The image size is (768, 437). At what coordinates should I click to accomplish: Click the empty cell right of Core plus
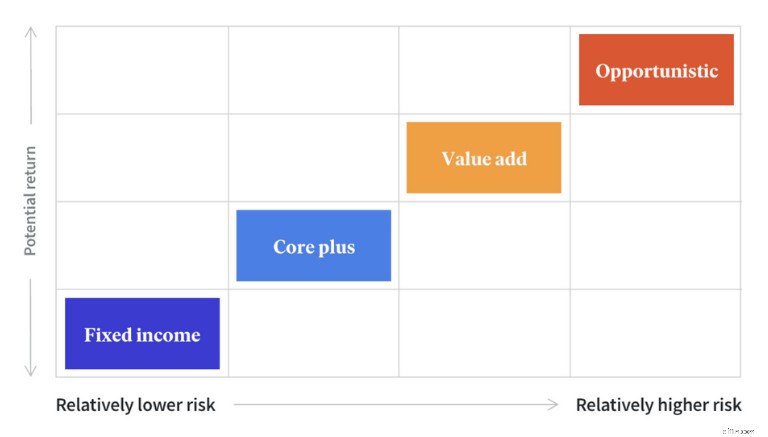(484, 245)
